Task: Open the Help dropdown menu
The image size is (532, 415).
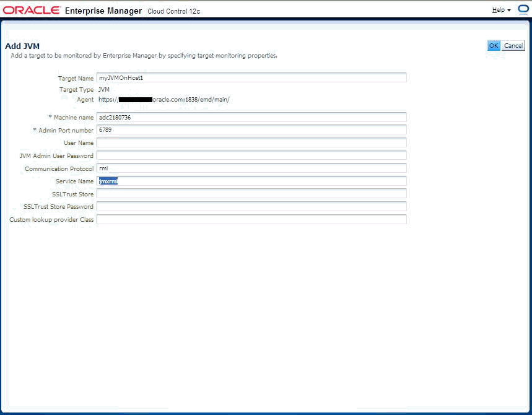Action: tap(501, 10)
